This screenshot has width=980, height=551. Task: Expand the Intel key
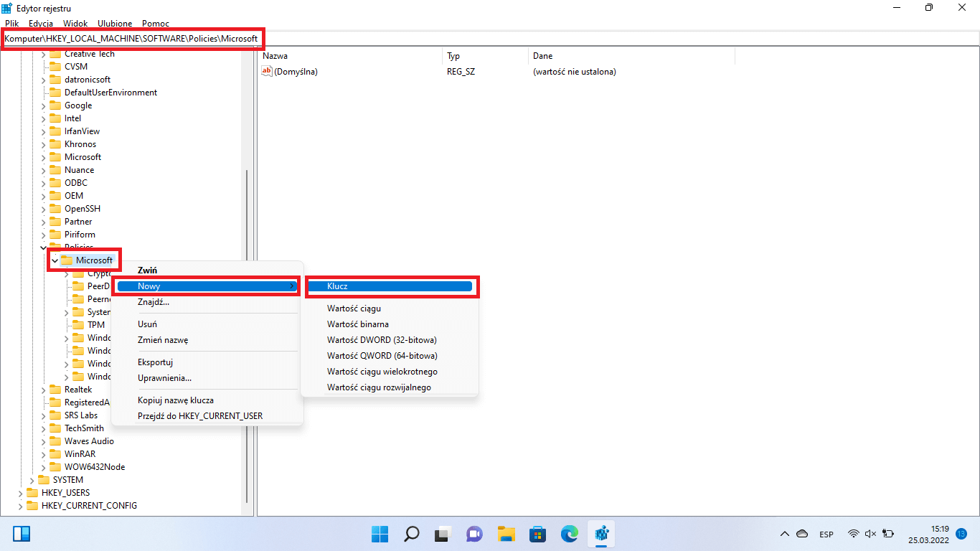43,118
